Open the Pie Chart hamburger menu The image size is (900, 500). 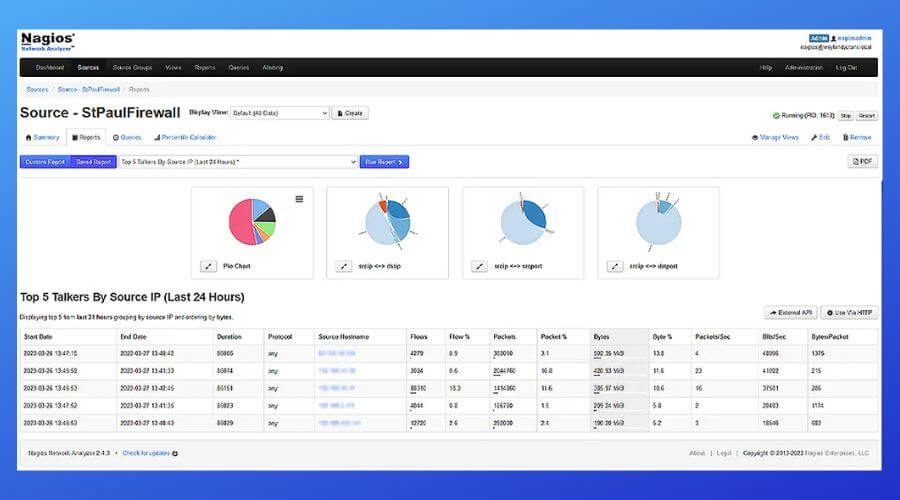tap(299, 199)
